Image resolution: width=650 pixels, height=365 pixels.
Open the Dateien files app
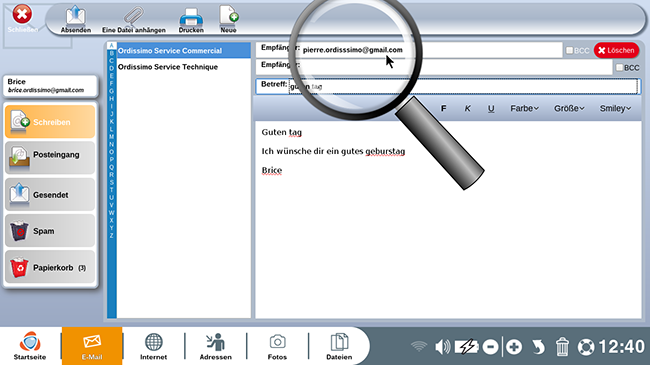(x=339, y=346)
